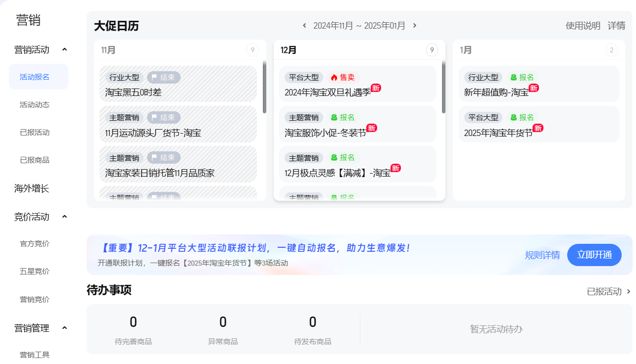Click the chevron next to 已报活动 link

pos(629,291)
